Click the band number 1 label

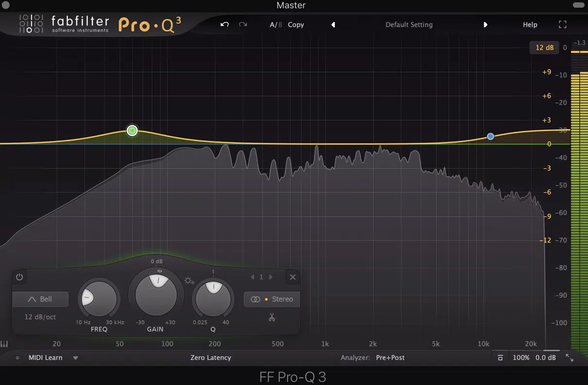click(x=261, y=277)
